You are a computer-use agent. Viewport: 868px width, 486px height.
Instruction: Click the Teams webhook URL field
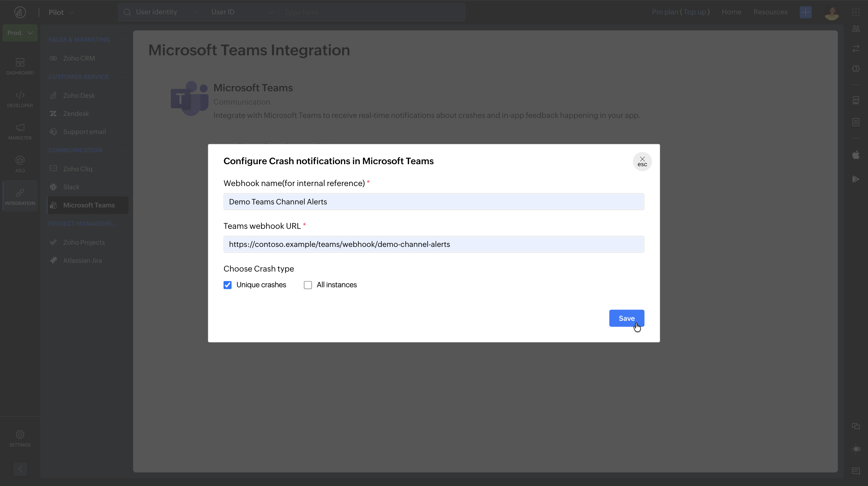pos(434,244)
